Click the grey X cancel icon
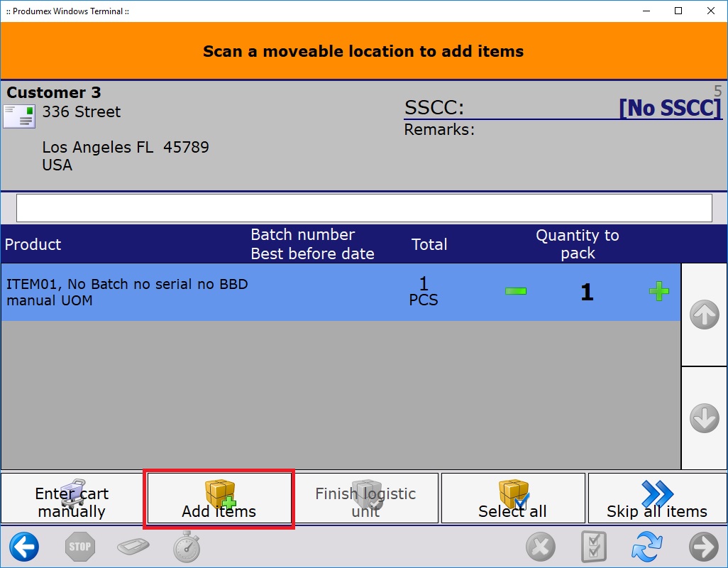 pyautogui.click(x=541, y=547)
